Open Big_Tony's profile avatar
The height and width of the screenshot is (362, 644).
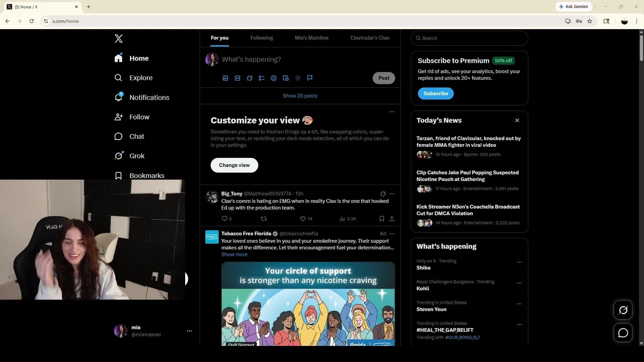(212, 197)
